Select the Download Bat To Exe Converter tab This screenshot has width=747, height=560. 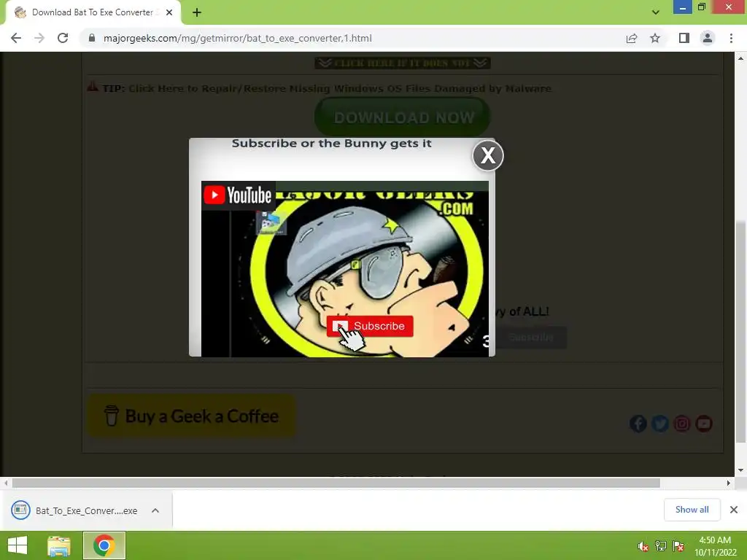point(93,12)
